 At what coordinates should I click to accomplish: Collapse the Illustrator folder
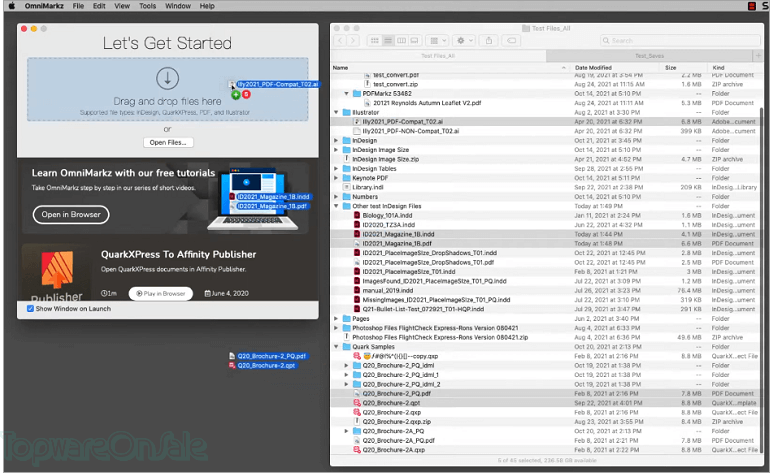336,112
